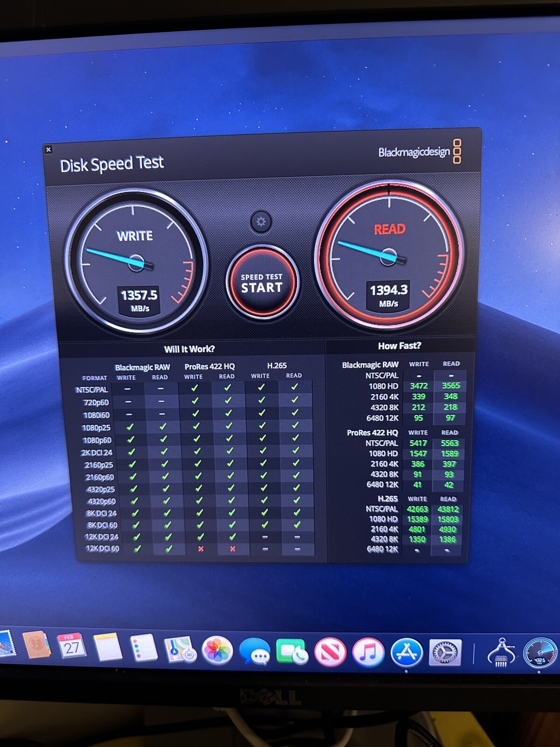
Task: Click the "3472" Blackmagic RAW write value
Action: pos(419,386)
